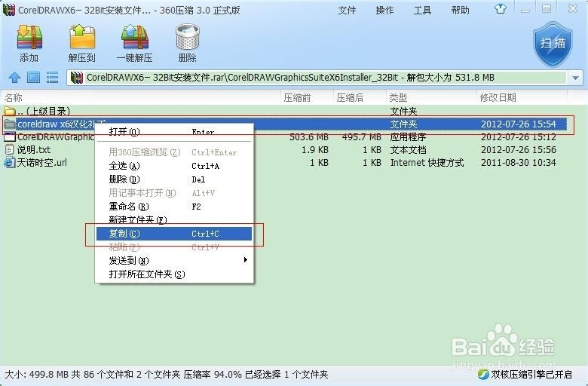Click the 1.9 KB size cell
This screenshot has width=588, height=386.
point(315,150)
